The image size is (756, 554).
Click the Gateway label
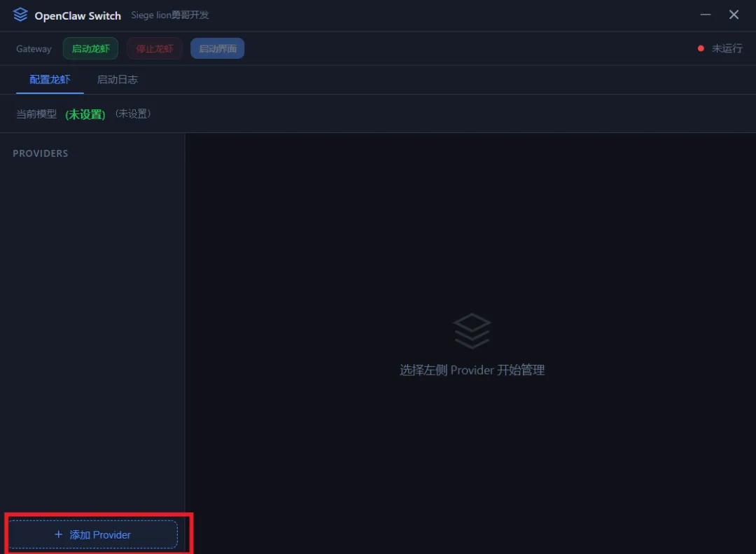click(34, 49)
